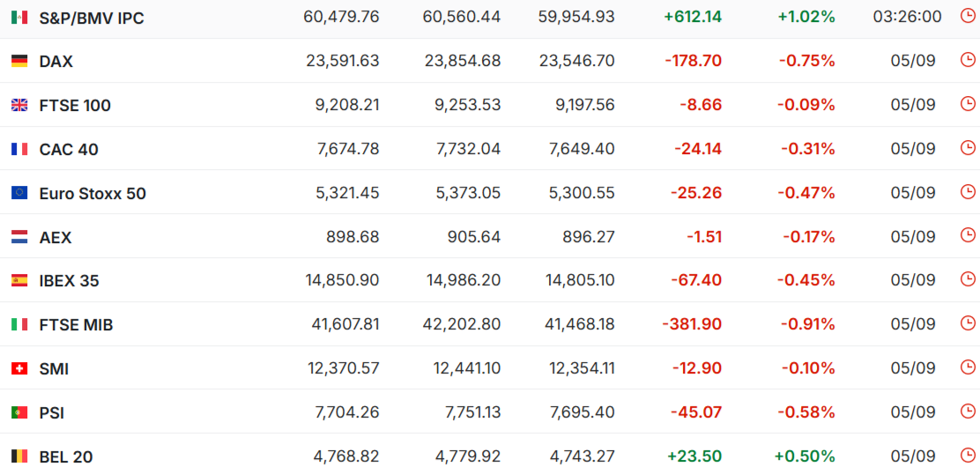
Task: Select the CAC 40 index name
Action: (69, 150)
